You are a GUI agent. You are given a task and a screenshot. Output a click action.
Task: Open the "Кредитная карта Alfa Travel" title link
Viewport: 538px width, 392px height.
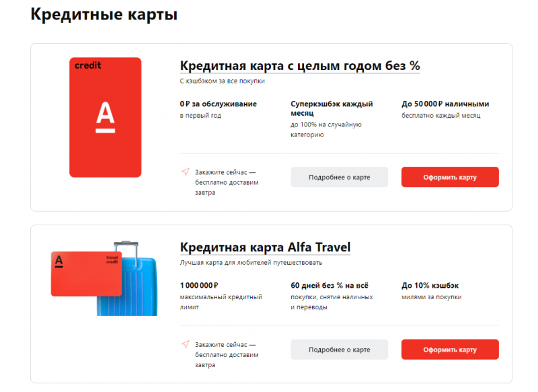pyautogui.click(x=265, y=247)
